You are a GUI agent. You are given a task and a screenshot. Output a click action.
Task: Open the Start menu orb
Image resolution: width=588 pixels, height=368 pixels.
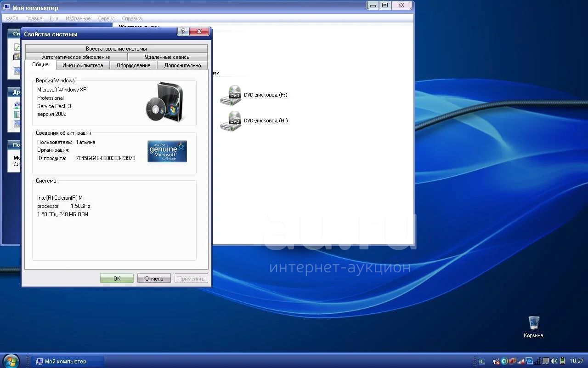[10, 361]
